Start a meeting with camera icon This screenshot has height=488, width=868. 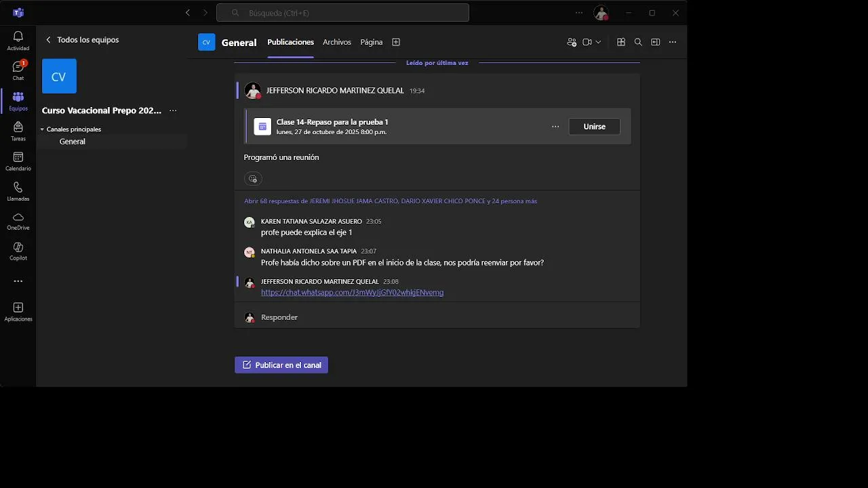coord(587,42)
